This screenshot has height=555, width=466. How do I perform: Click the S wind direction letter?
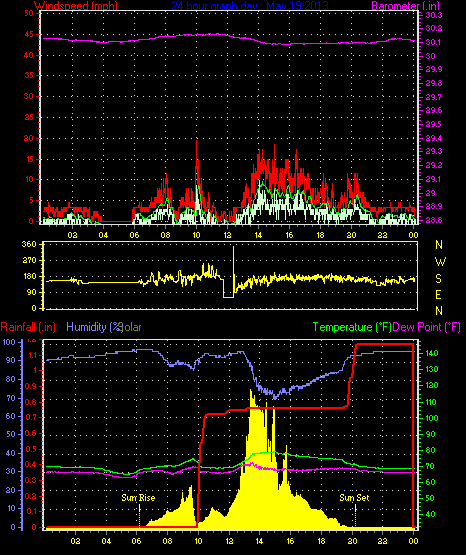438,279
